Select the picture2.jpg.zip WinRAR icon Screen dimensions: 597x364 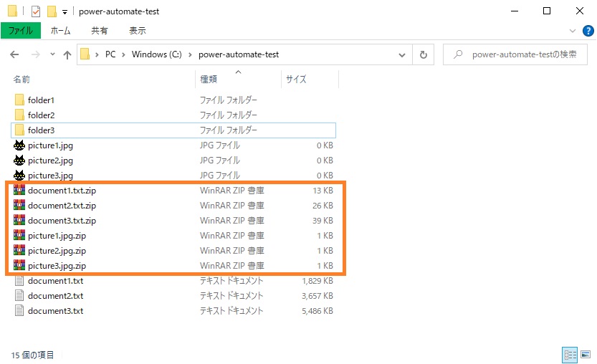coord(19,250)
